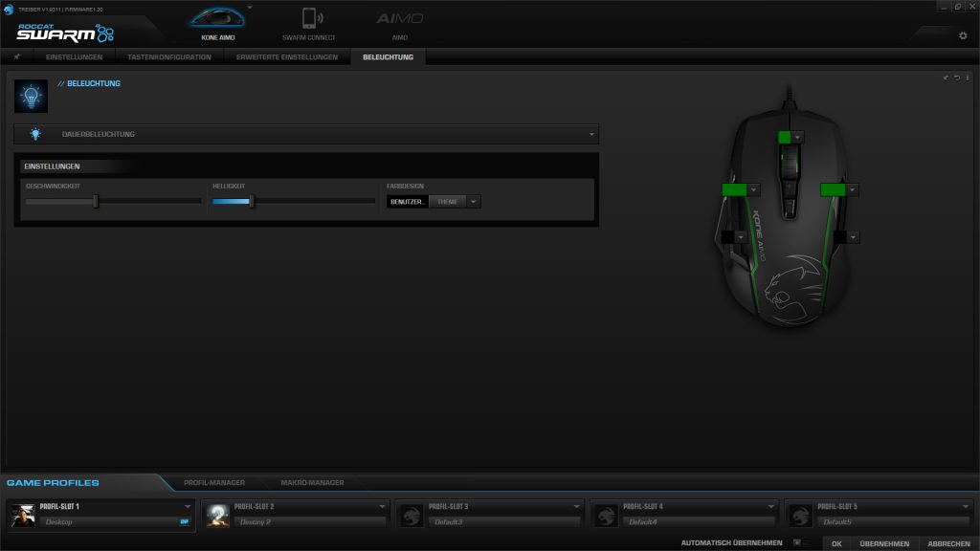Click the Destiny 2 profile name field
The width and height of the screenshot is (980, 551).
coord(310,521)
